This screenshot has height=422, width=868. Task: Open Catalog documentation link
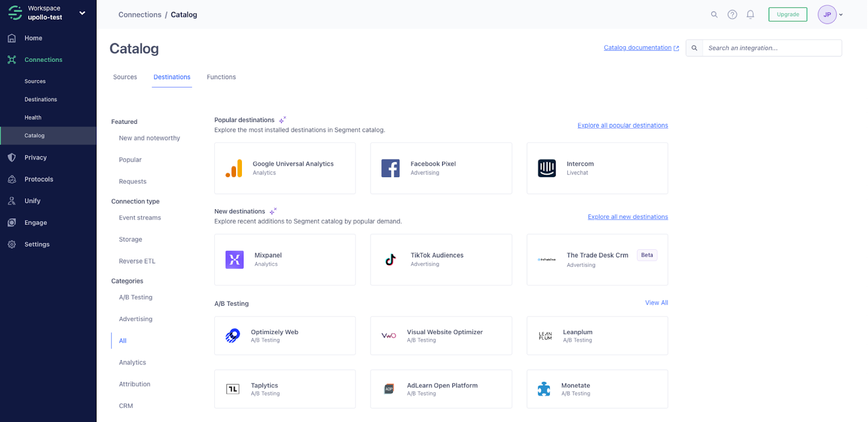click(x=641, y=48)
